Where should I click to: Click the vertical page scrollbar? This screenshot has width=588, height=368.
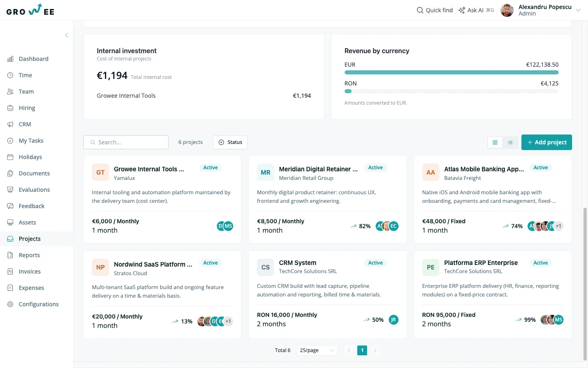pyautogui.click(x=585, y=284)
